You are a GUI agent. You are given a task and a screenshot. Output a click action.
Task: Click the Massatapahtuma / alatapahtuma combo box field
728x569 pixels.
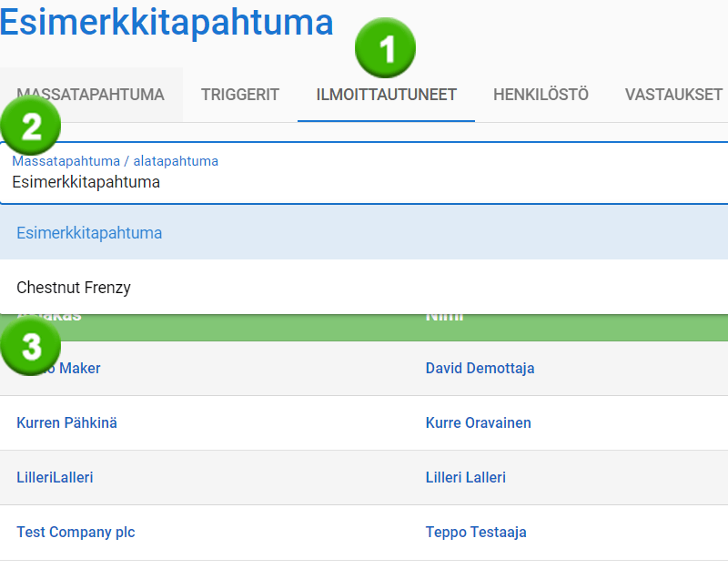point(364,173)
